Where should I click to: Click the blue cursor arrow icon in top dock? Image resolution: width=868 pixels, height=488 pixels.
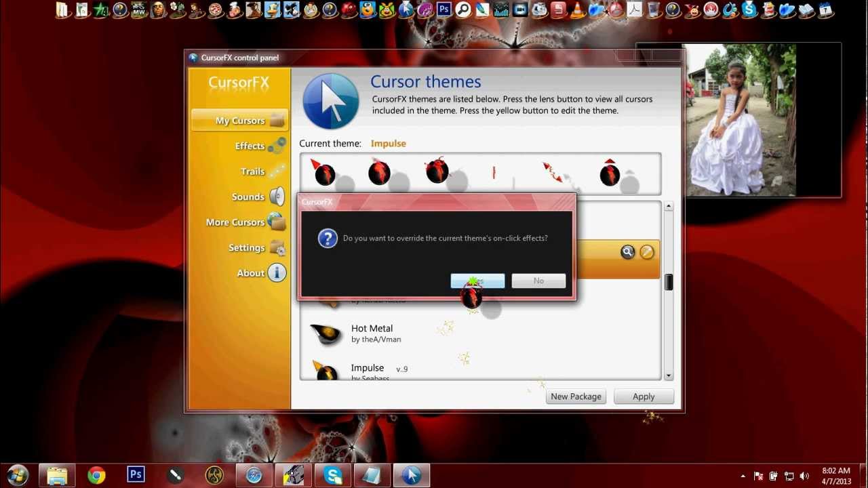pos(406,9)
